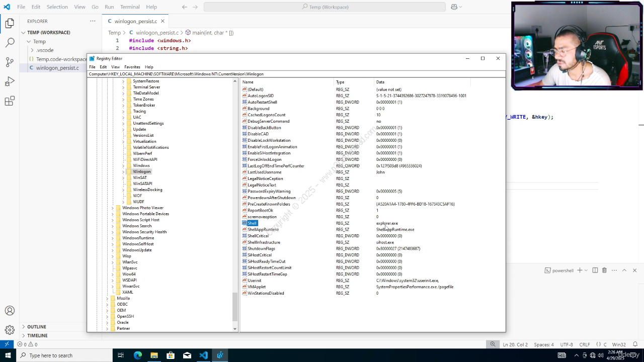The image size is (644, 362).
Task: Open the View menu in Registry Editor
Action: 115,67
